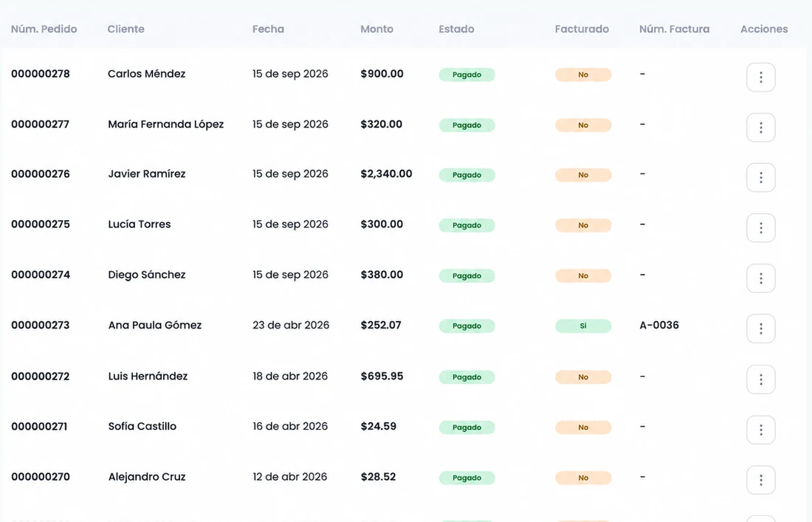Image resolution: width=812 pixels, height=522 pixels.
Task: Click Pagado badge in Carlos Méndez row
Action: pyautogui.click(x=467, y=75)
